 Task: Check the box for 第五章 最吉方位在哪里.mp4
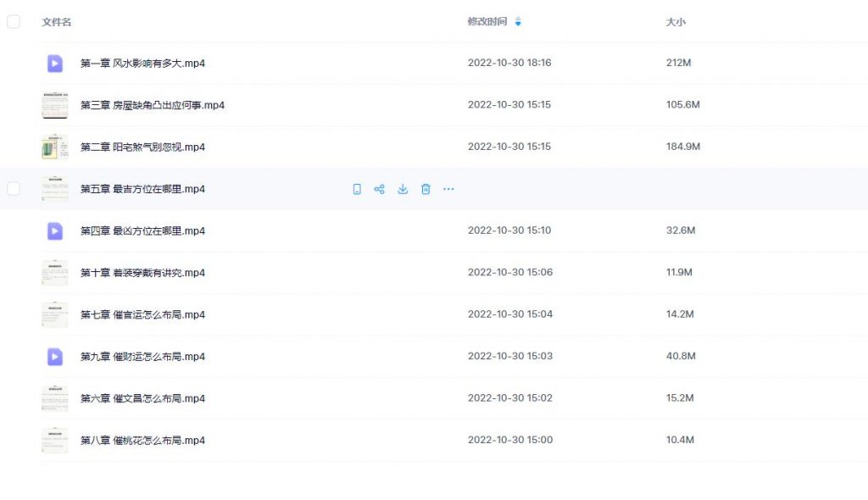14,189
